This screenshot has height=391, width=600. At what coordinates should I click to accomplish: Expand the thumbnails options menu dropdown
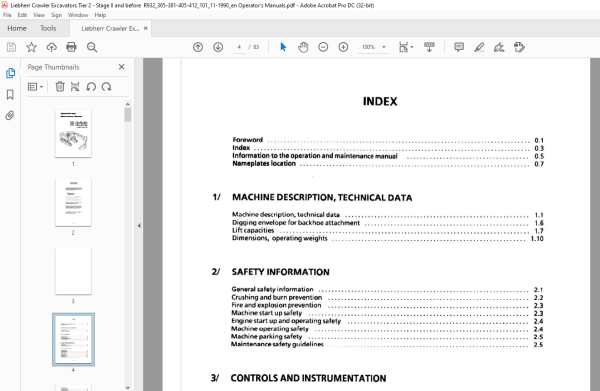point(35,87)
